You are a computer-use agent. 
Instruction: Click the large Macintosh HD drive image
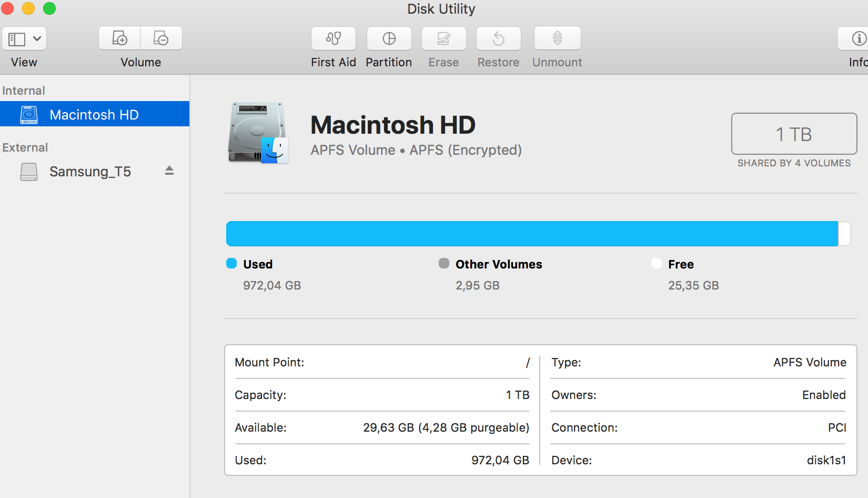tap(258, 133)
